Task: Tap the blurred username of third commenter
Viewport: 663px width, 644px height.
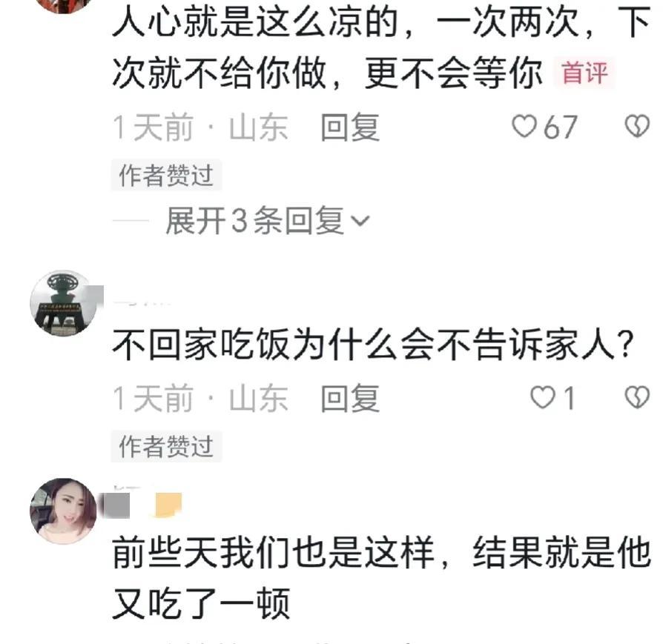Action: click(x=116, y=505)
